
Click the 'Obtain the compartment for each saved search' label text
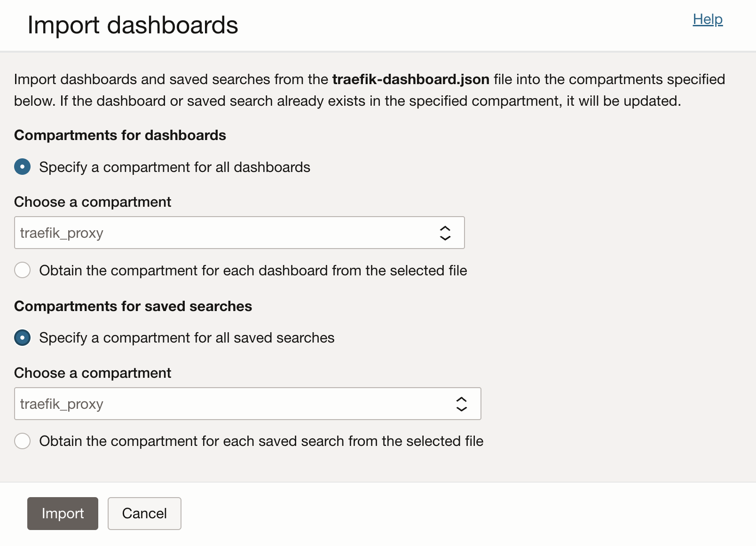click(x=261, y=441)
